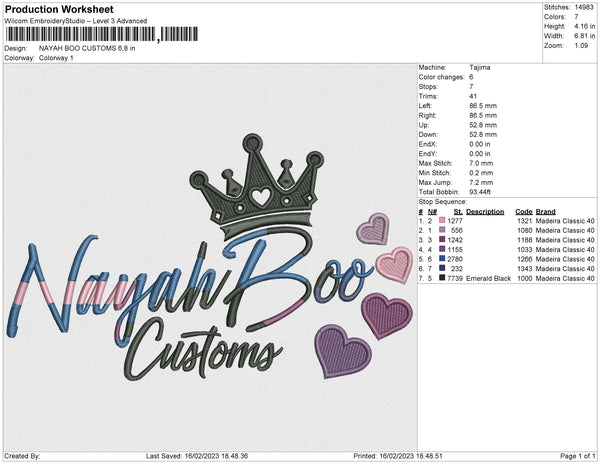Click the crown in the embroidery preview
Screen dimensions: 600x464
pos(258,186)
